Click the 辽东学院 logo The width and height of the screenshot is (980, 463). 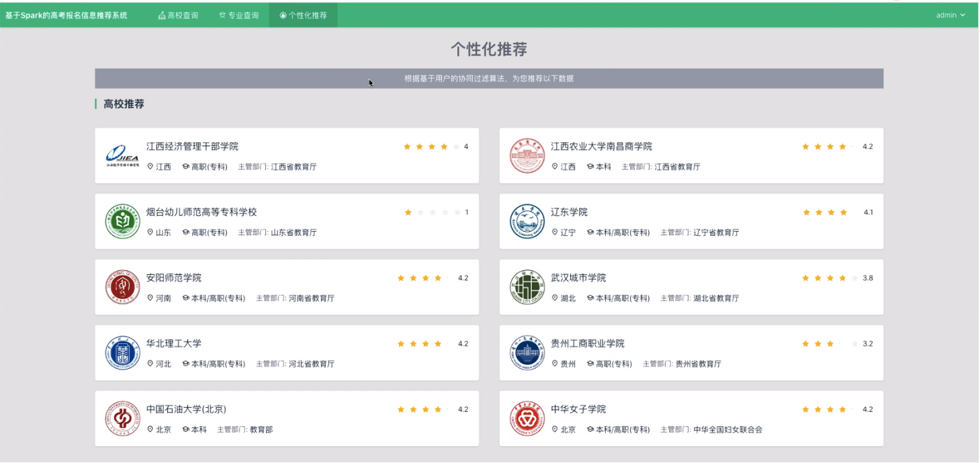coord(527,221)
